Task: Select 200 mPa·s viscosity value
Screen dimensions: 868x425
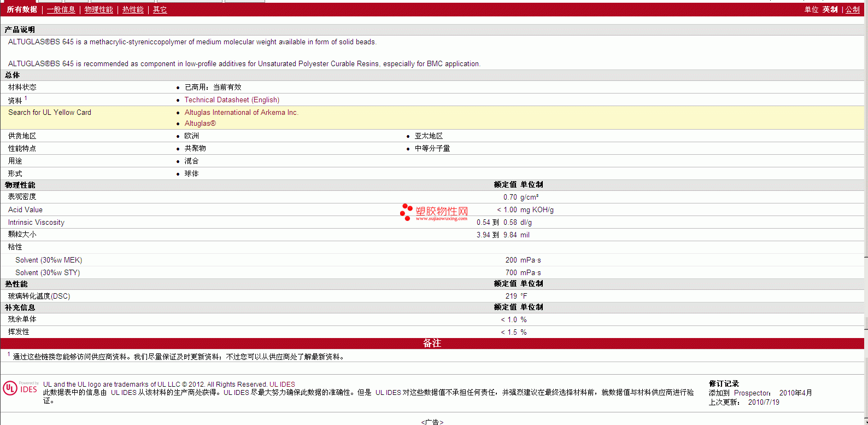Action: tap(523, 260)
